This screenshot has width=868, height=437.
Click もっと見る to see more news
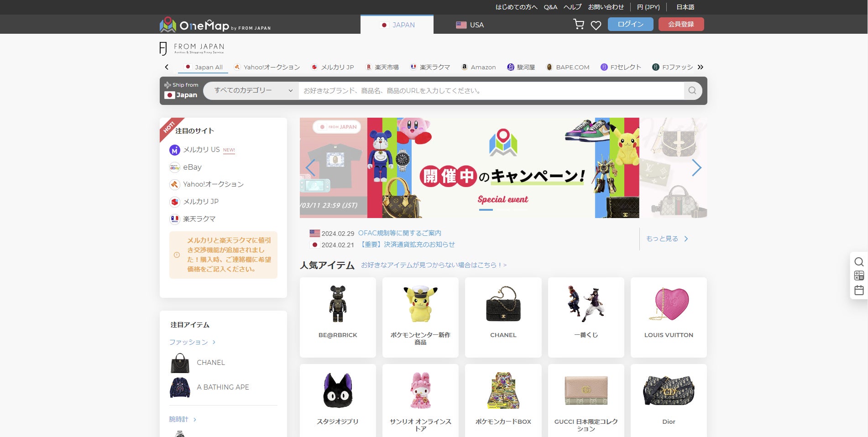click(667, 239)
